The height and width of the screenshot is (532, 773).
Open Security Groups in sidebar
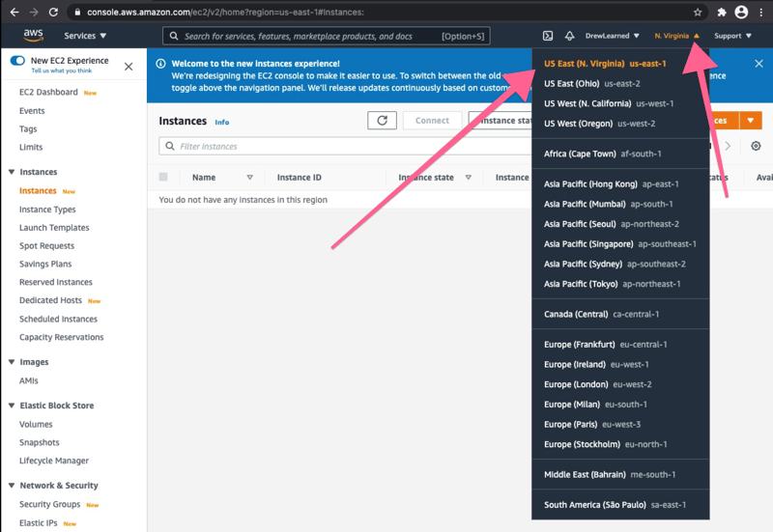tap(50, 504)
